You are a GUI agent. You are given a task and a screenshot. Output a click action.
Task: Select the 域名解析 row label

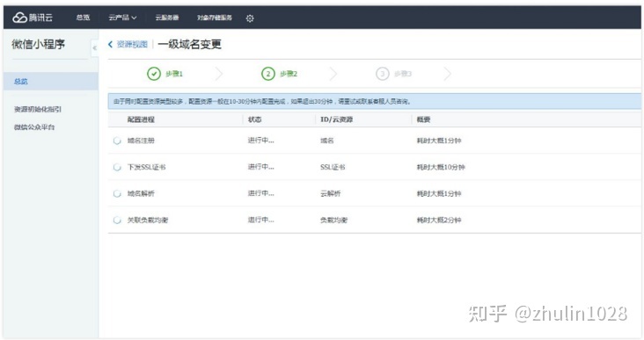141,193
